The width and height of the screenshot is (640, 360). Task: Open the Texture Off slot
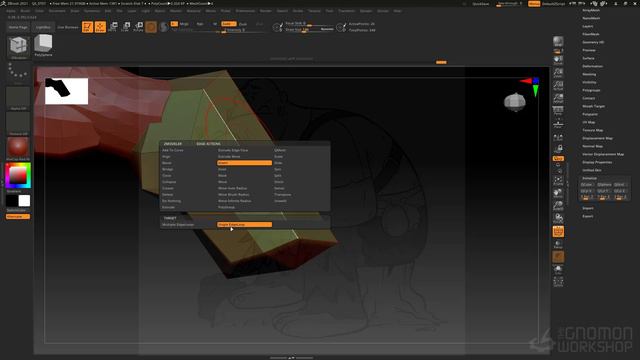(x=18, y=123)
